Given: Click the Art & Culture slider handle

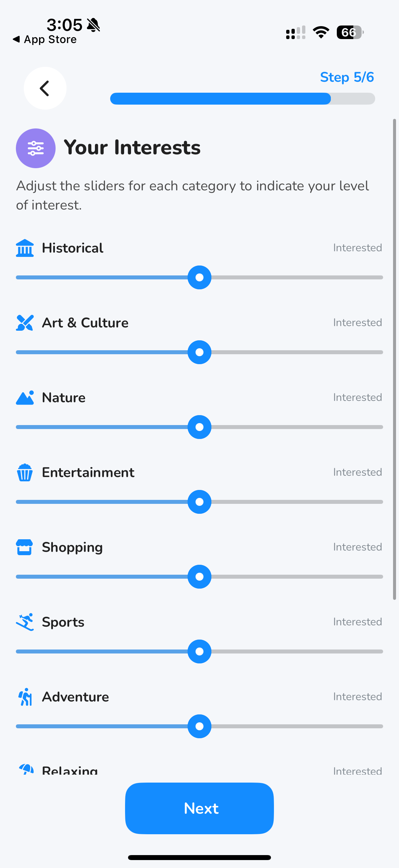Looking at the screenshot, I should click(199, 352).
